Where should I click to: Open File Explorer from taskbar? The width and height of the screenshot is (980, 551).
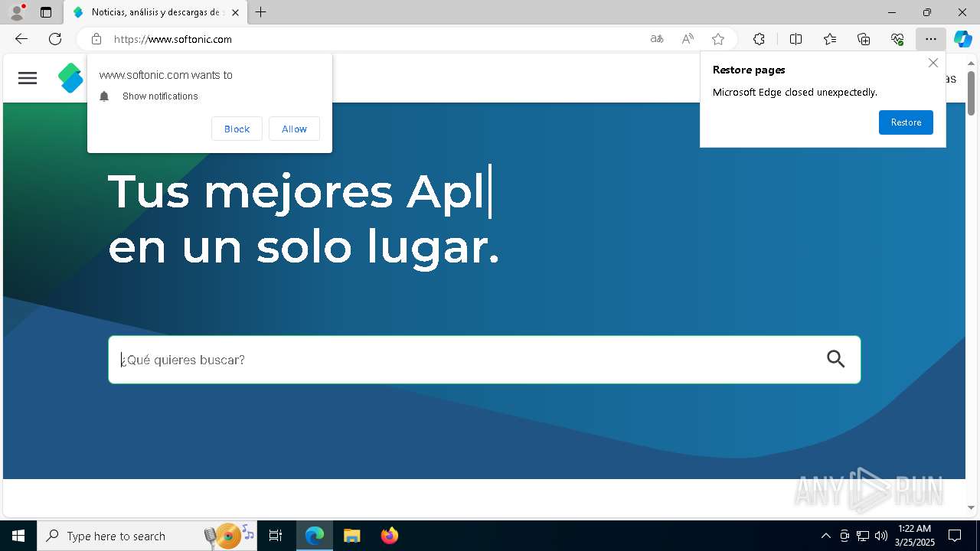[x=351, y=536]
